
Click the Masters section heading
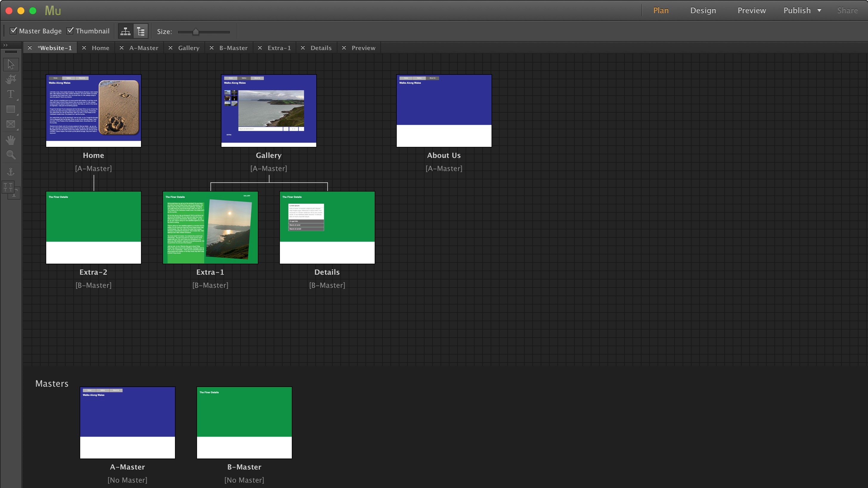tap(52, 384)
